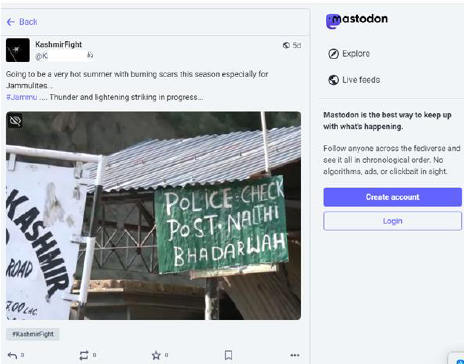Open the KashmirFight profile avatar
This screenshot has width=465, height=364.
click(18, 50)
